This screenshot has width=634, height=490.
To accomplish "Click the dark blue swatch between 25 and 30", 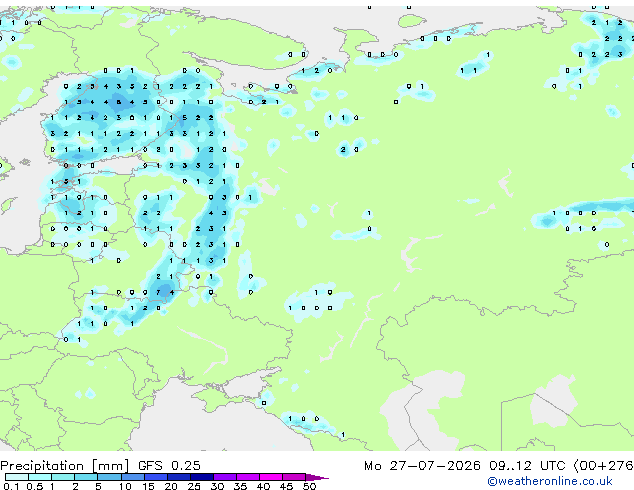I will pyautogui.click(x=202, y=477).
